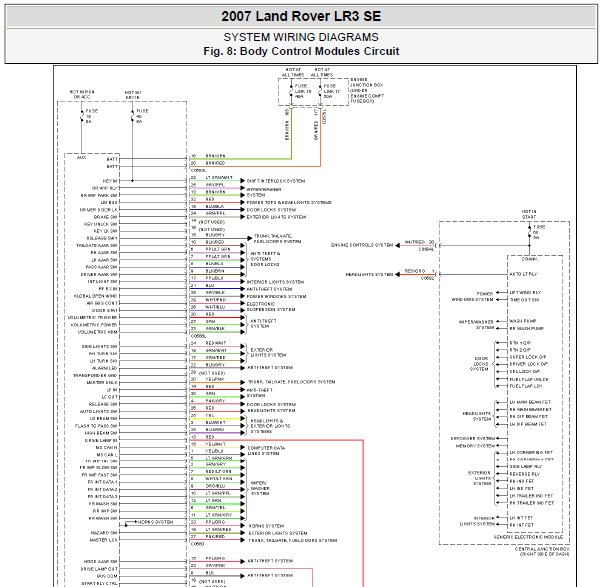Click the 'REVERSE RLY' pin label
The image size is (603, 587).
[x=525, y=474]
